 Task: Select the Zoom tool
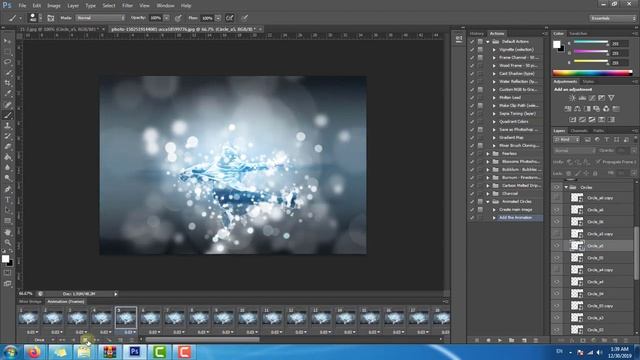click(7, 242)
